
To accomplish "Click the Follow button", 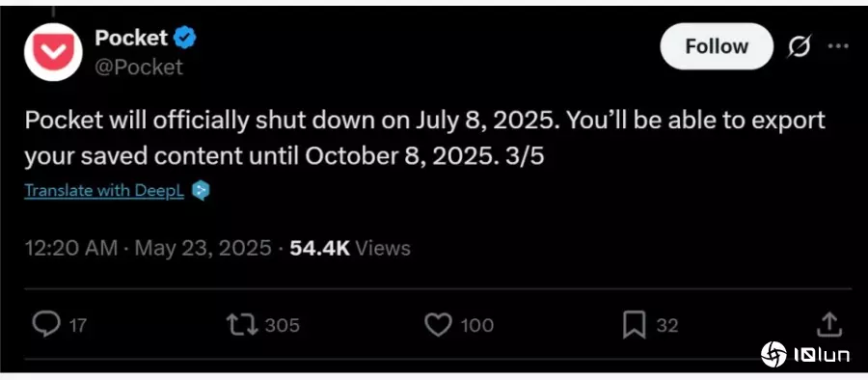I will pyautogui.click(x=717, y=46).
